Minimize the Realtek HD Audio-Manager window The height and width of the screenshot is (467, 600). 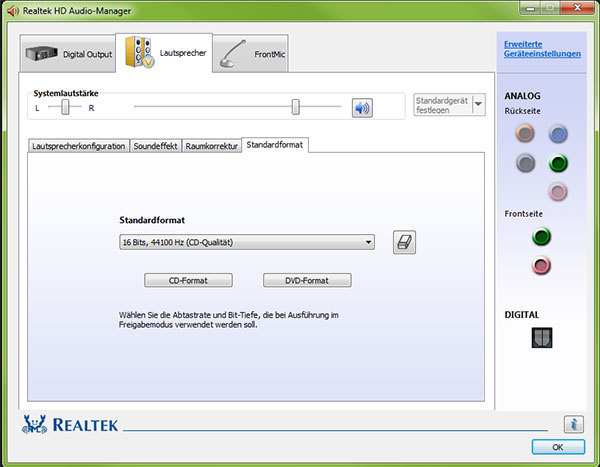pyautogui.click(x=530, y=8)
